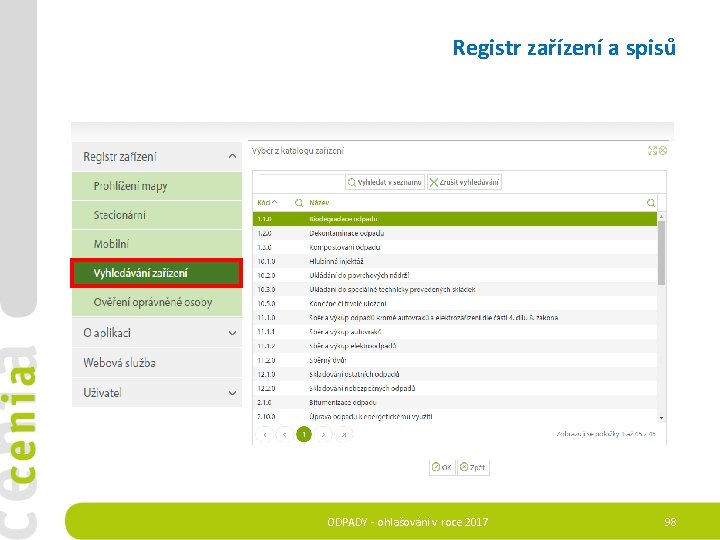Viewport: 720px width, 540px height.
Task: Select row 1.1.0 Biodegradace odpadu
Action: coord(455,219)
